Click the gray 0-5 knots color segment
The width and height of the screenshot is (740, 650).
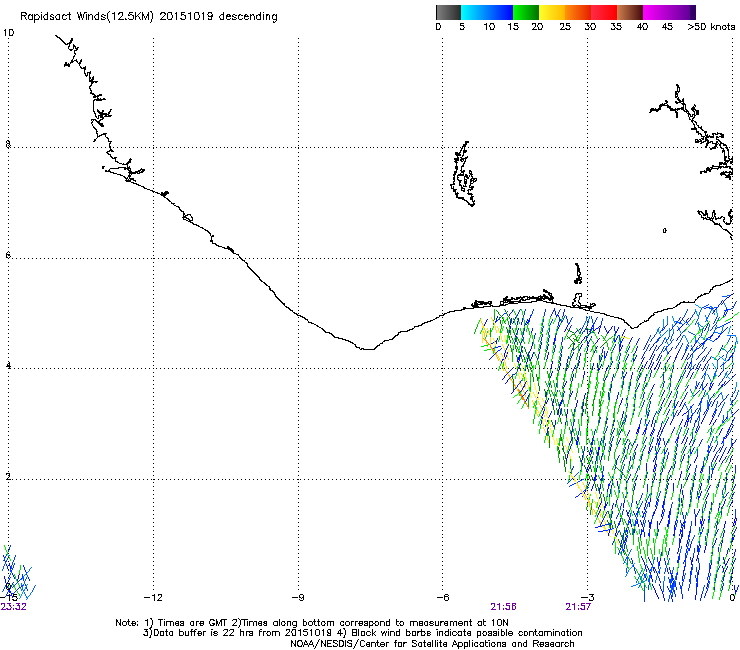[448, 12]
